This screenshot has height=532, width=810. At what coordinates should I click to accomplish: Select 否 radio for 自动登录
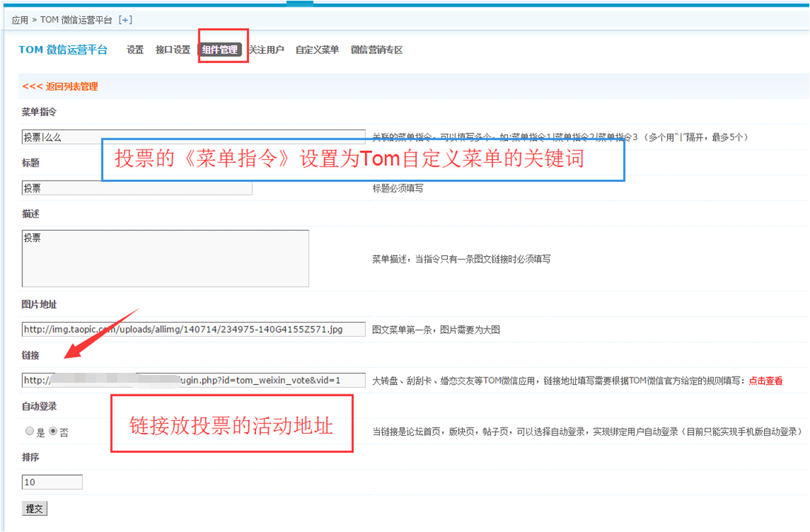(x=53, y=431)
